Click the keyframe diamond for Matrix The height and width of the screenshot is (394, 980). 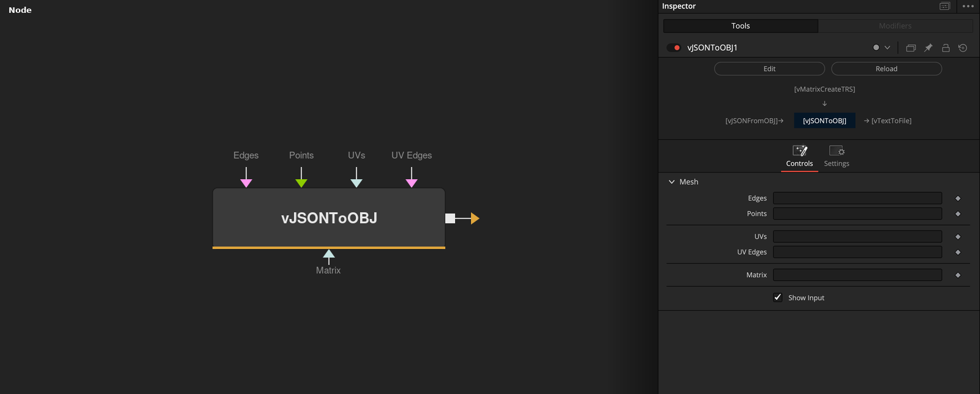(x=958, y=275)
